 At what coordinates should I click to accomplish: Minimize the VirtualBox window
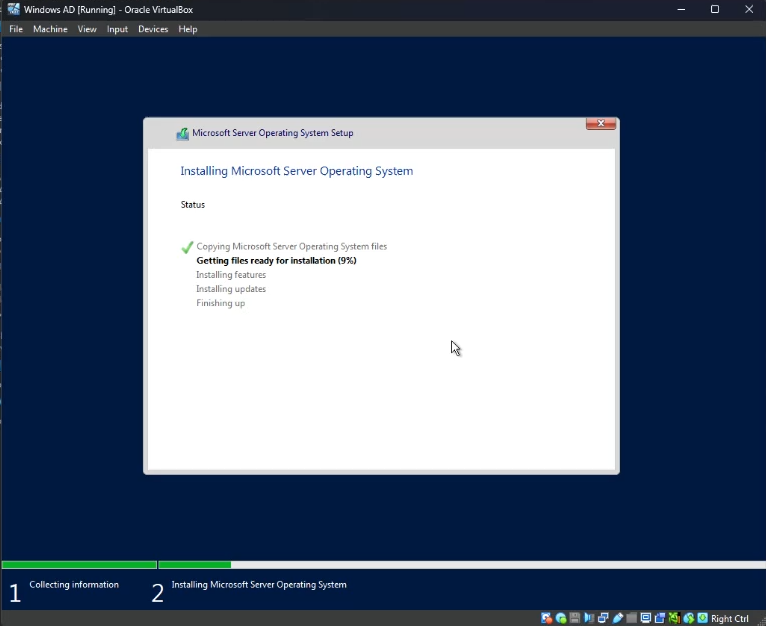tap(681, 9)
